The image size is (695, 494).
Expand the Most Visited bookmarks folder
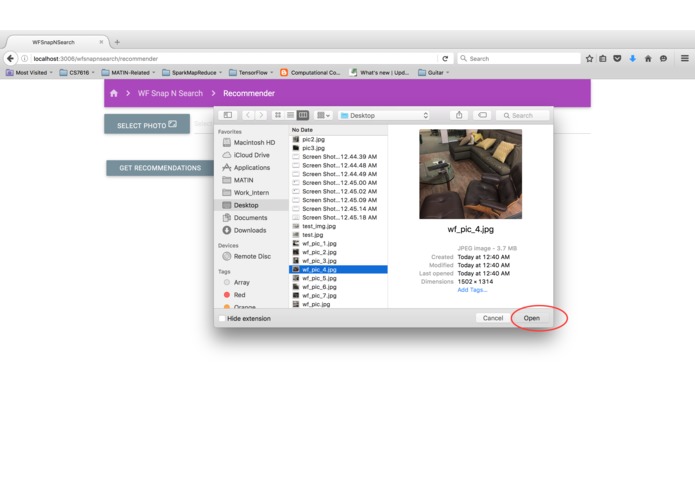tap(29, 72)
